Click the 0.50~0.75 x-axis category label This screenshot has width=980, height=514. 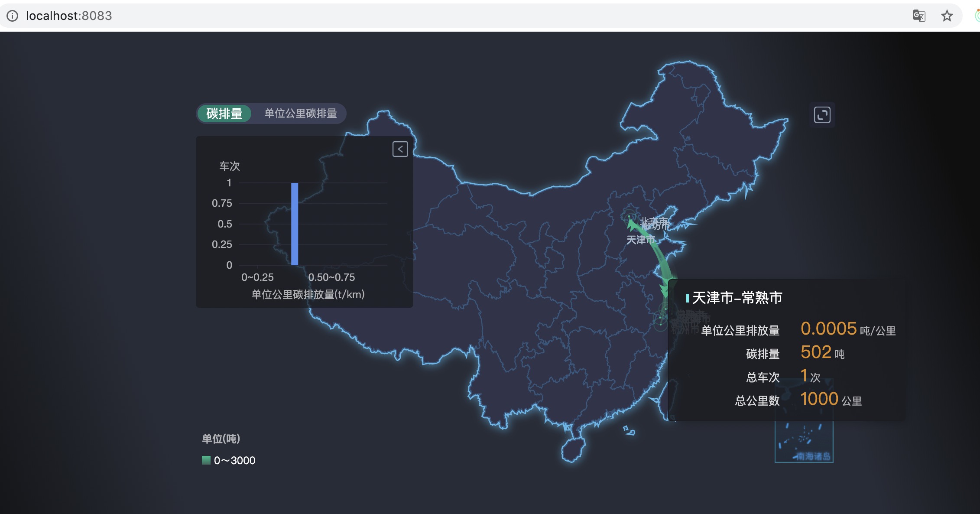pos(331,277)
